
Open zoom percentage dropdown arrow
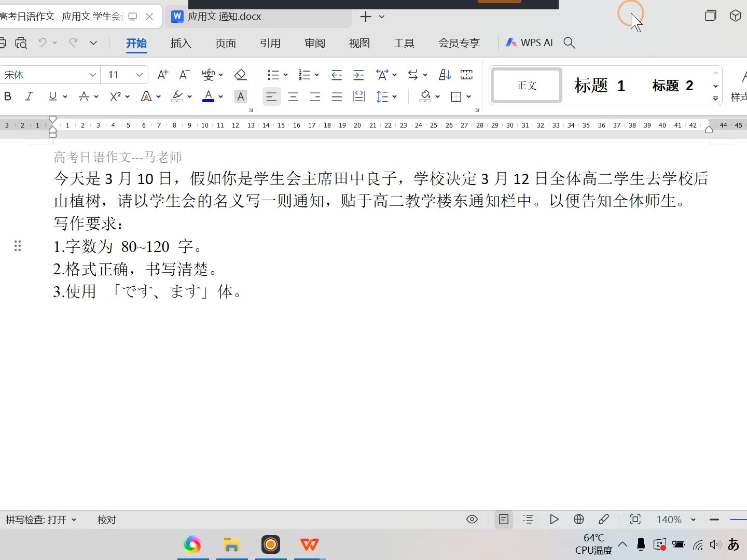coord(693,519)
